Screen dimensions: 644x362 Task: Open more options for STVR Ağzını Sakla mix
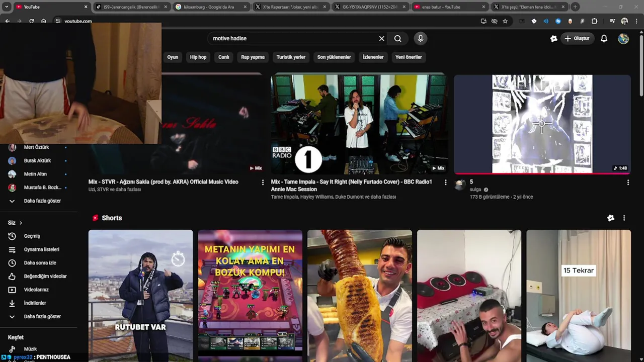tap(263, 183)
